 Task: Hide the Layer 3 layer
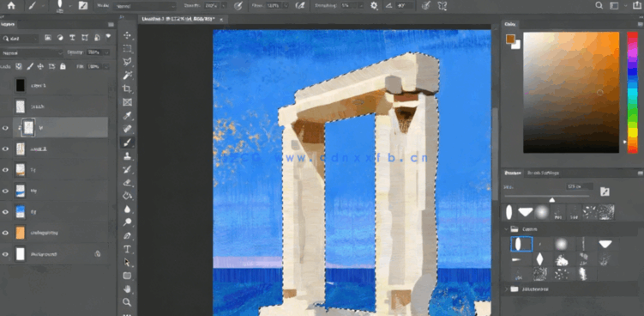pyautogui.click(x=5, y=149)
